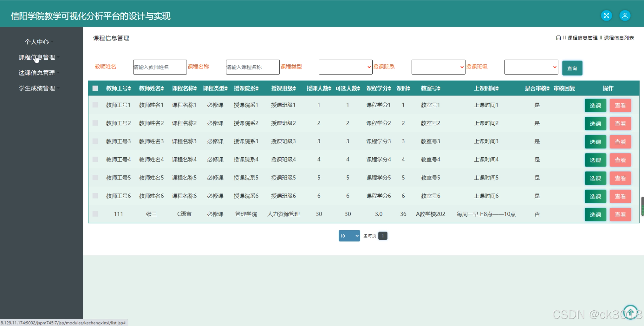Click the 上课时间2 cell
The height and width of the screenshot is (326, 644).
coord(486,123)
